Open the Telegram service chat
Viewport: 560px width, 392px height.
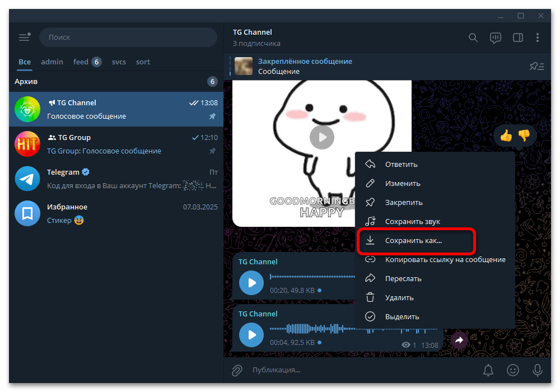[116, 179]
